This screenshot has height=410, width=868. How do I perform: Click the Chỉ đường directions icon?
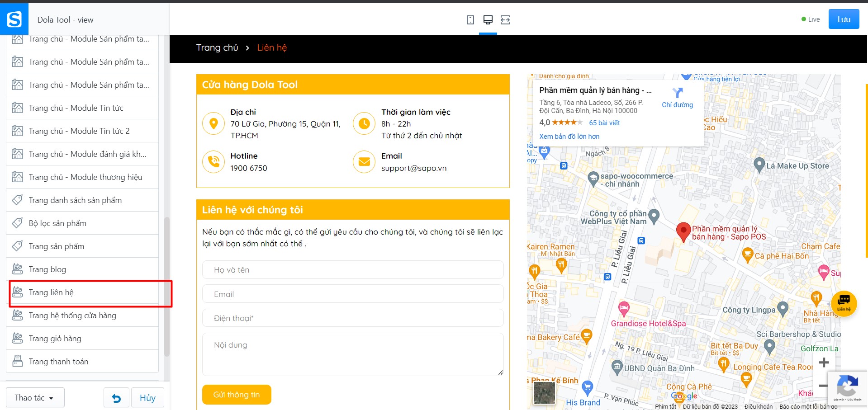(x=677, y=93)
